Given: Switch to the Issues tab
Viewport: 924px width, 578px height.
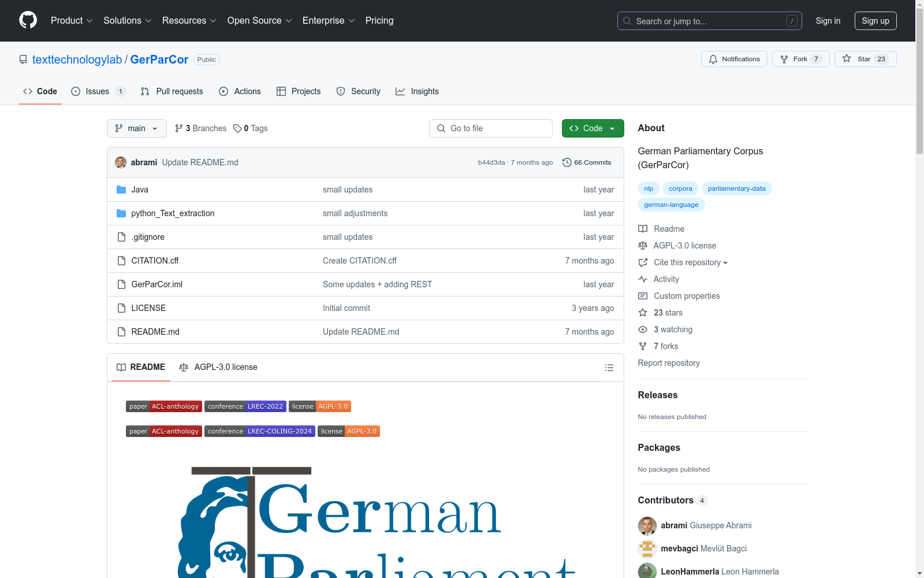Looking at the screenshot, I should click(x=98, y=91).
